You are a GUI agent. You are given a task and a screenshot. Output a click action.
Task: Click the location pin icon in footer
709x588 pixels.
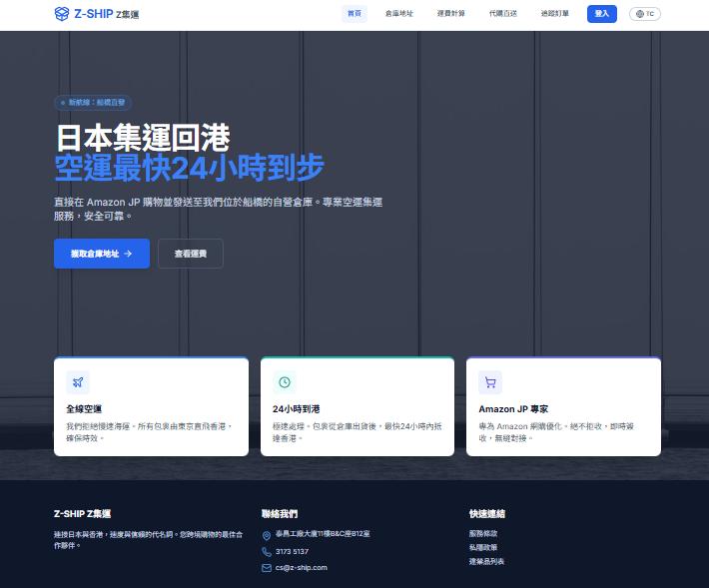click(267, 535)
